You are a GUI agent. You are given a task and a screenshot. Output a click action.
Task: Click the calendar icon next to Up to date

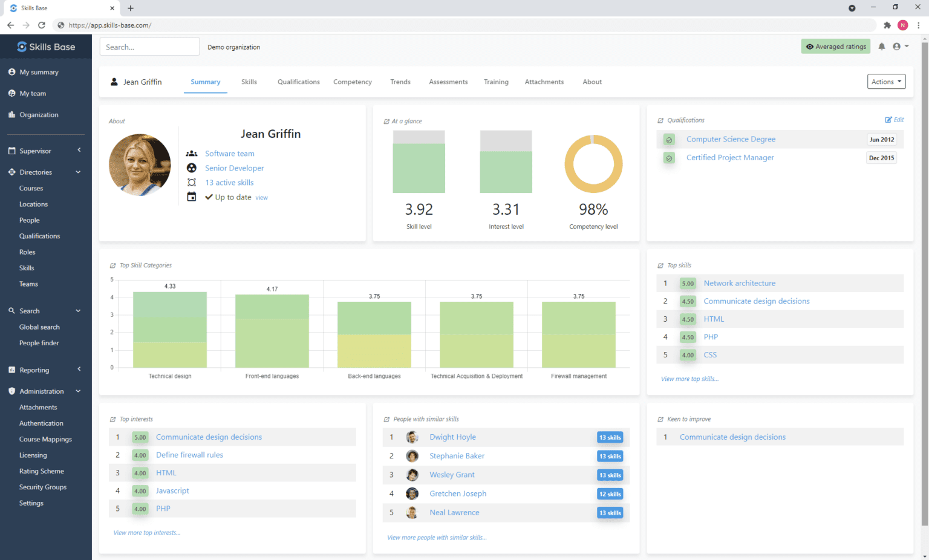click(192, 197)
